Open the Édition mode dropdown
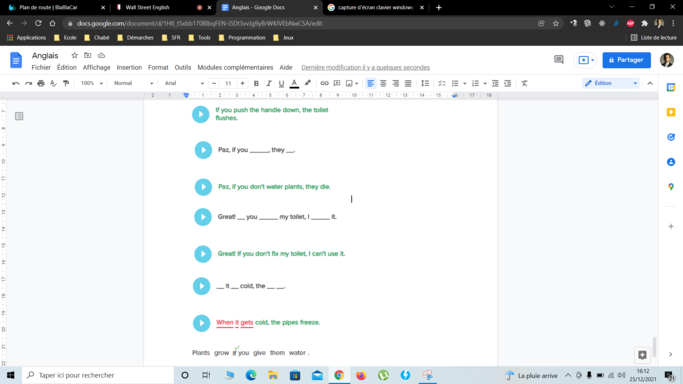Image resolution: width=683 pixels, height=384 pixels. [x=611, y=83]
